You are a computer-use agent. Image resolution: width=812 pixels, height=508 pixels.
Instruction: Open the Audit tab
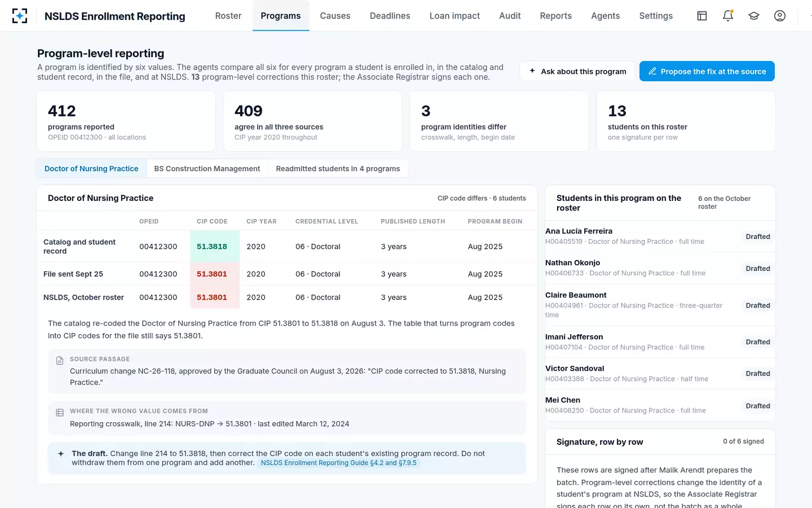[510, 16]
